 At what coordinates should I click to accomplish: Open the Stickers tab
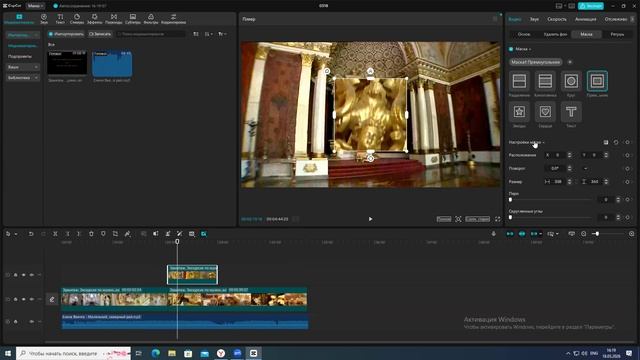click(77, 19)
